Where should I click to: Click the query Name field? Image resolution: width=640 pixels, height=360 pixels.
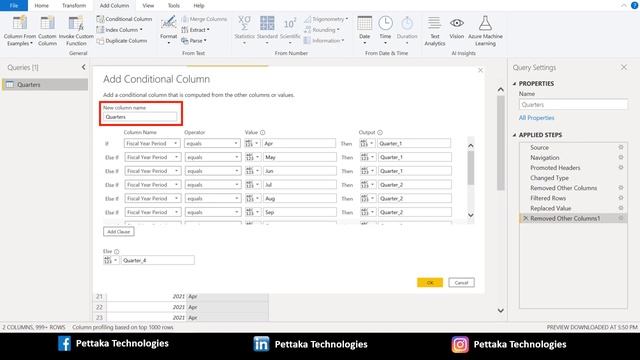tap(573, 104)
